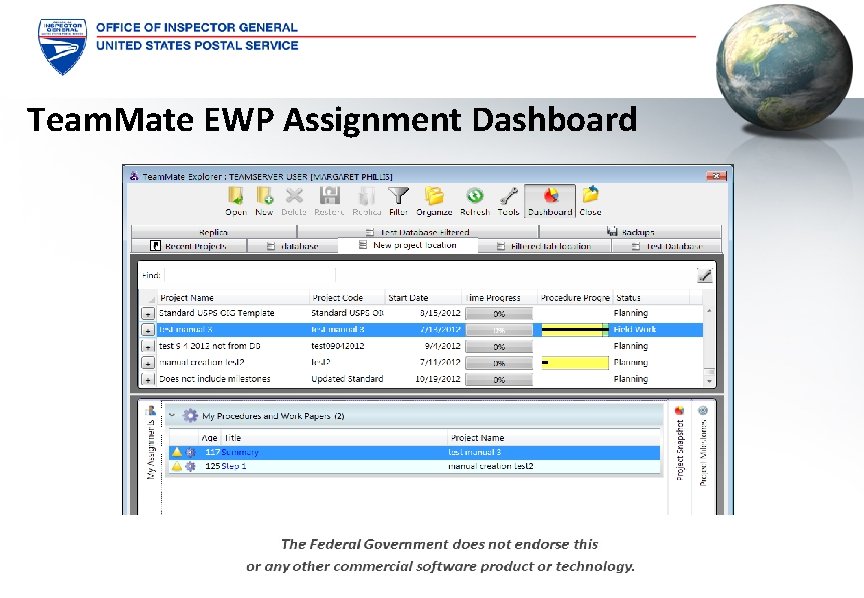Click the My Assignments person icon

click(x=150, y=411)
